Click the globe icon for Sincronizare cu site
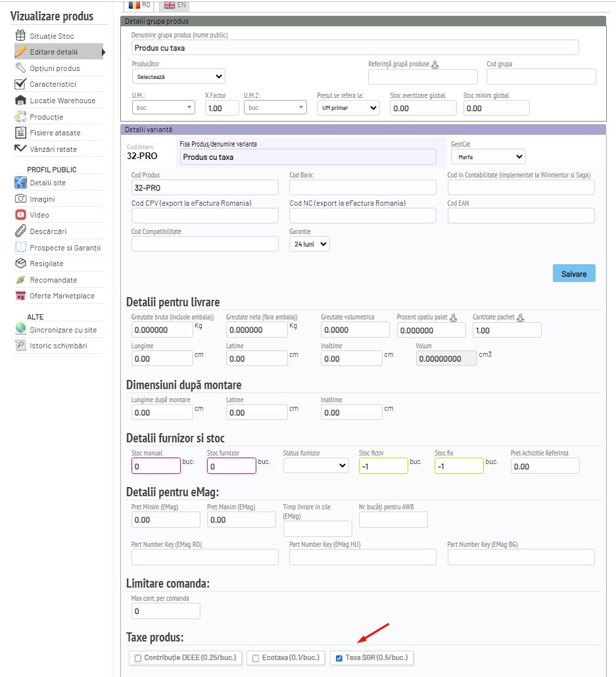616x677 pixels. [x=20, y=329]
